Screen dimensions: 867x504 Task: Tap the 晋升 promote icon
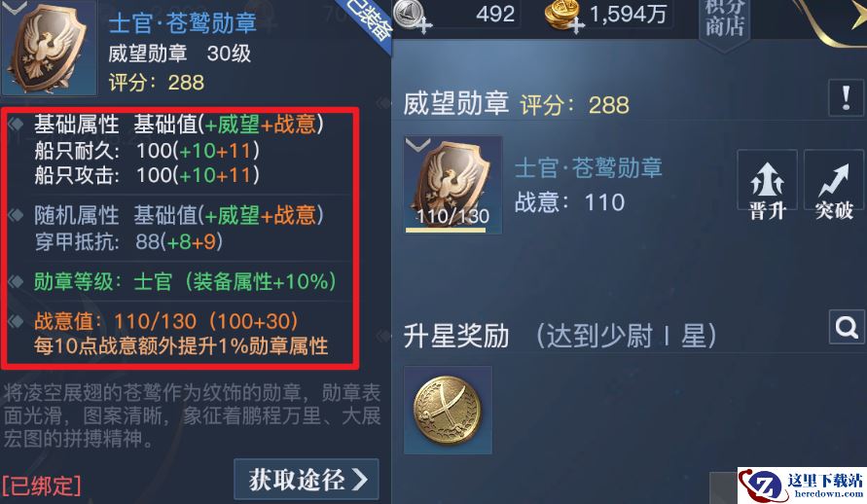[767, 187]
